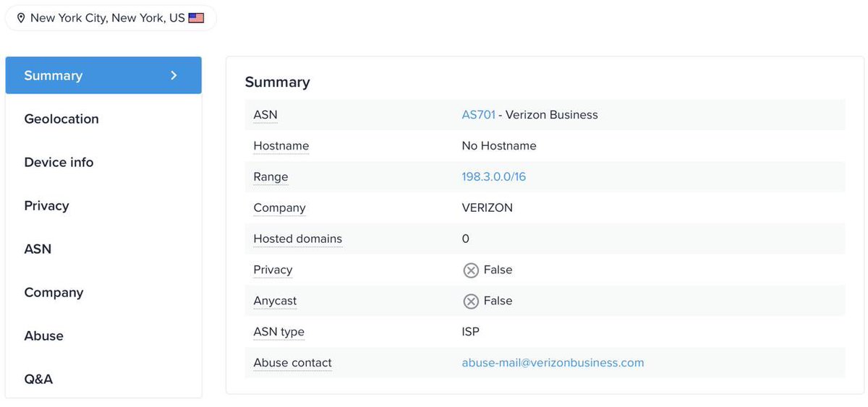Viewport: 868px width, 407px height.
Task: Open the Geolocation section
Action: click(x=61, y=119)
